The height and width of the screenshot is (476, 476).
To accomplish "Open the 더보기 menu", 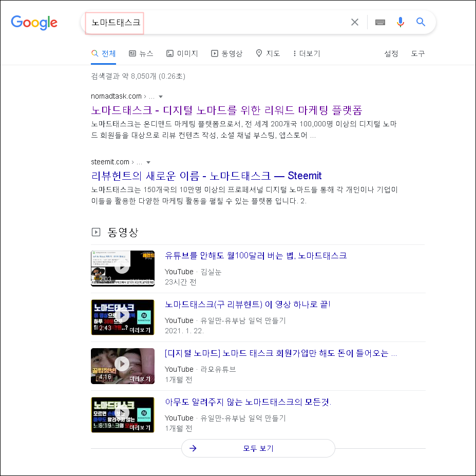I will [x=307, y=54].
